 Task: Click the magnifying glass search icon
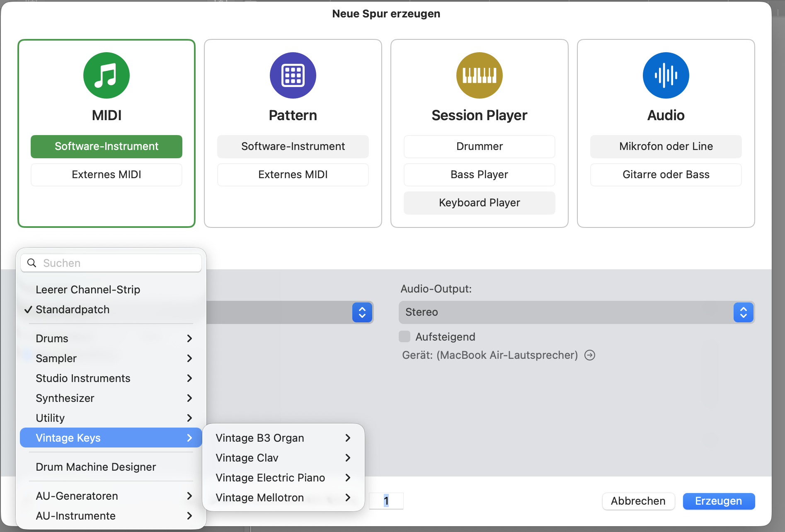click(x=31, y=263)
